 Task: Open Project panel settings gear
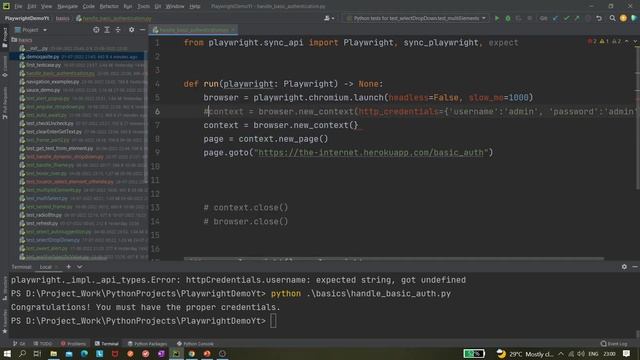131,30
